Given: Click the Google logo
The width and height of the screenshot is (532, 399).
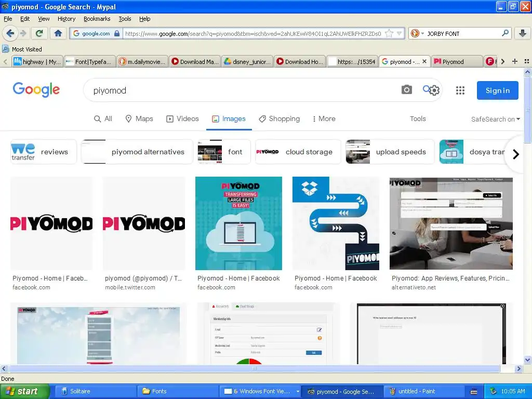Looking at the screenshot, I should 36,89.
